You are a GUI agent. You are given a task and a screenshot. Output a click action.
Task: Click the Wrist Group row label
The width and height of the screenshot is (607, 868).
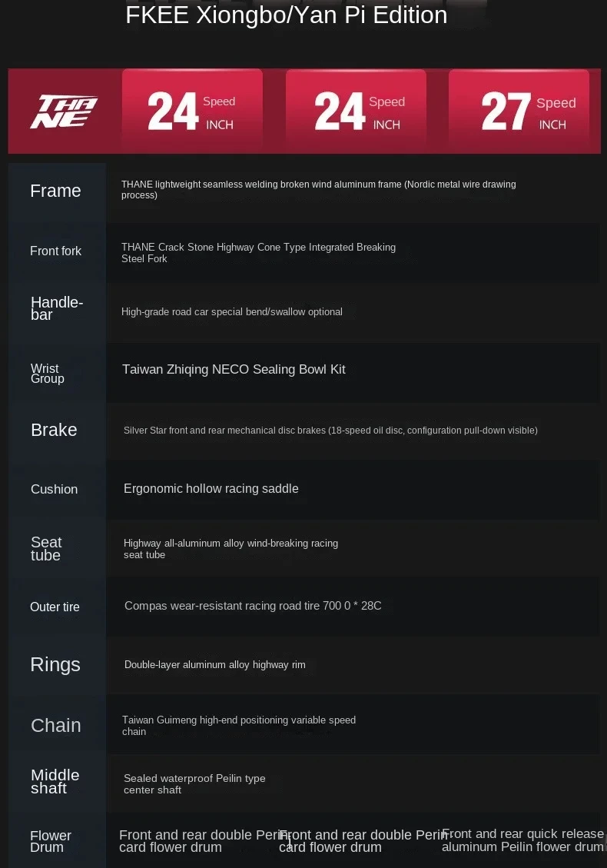[x=47, y=374]
